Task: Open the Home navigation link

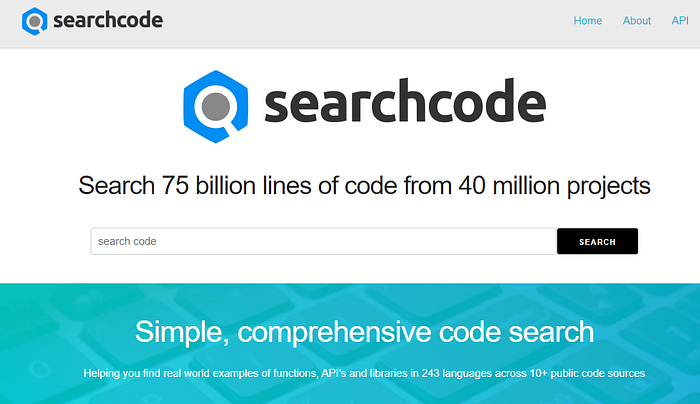Action: [588, 21]
